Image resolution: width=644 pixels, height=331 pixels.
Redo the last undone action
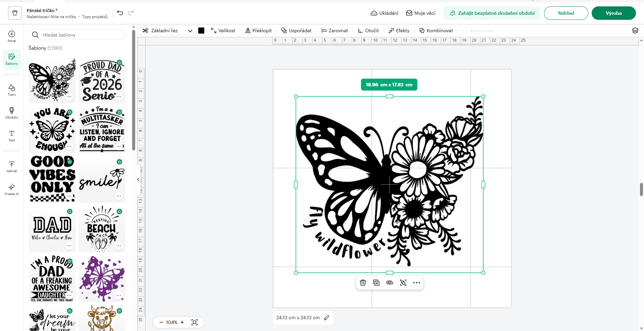[131, 13]
